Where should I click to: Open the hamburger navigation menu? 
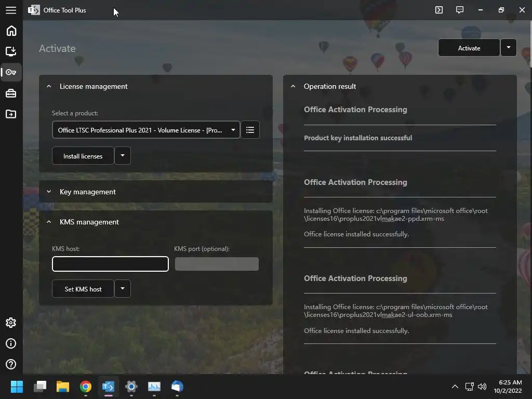coord(11,10)
